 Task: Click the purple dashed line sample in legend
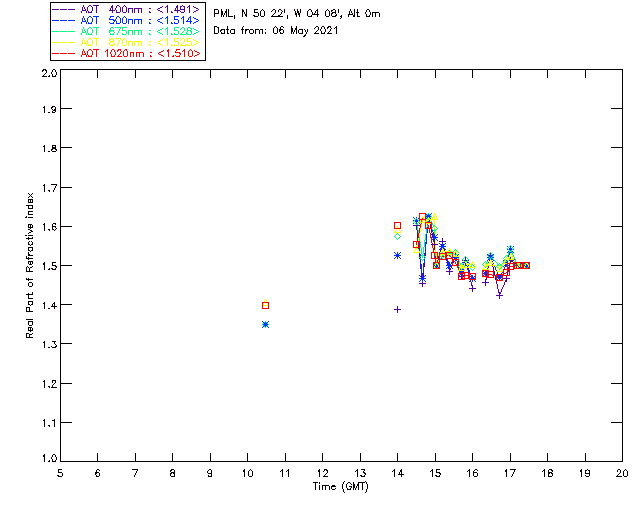[64, 9]
